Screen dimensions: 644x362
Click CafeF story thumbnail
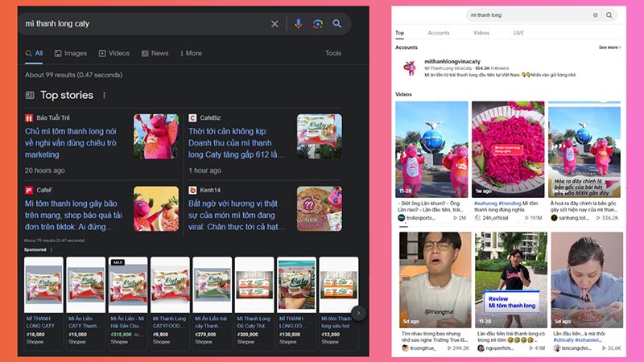[156, 209]
